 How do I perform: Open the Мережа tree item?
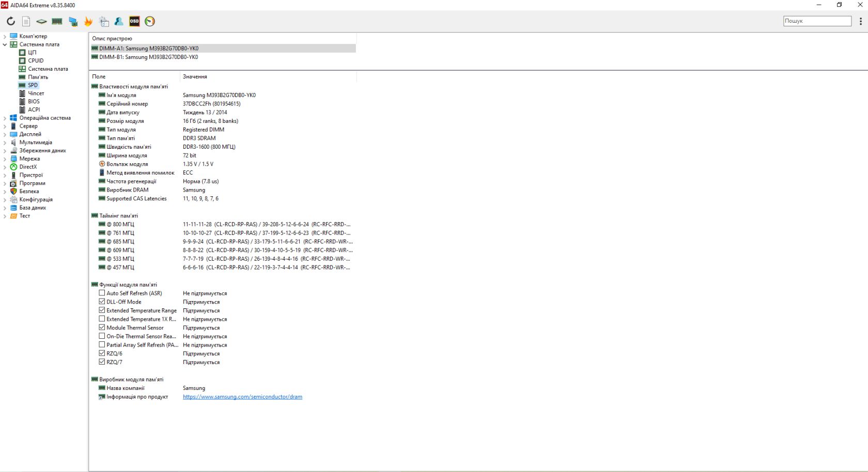point(29,159)
